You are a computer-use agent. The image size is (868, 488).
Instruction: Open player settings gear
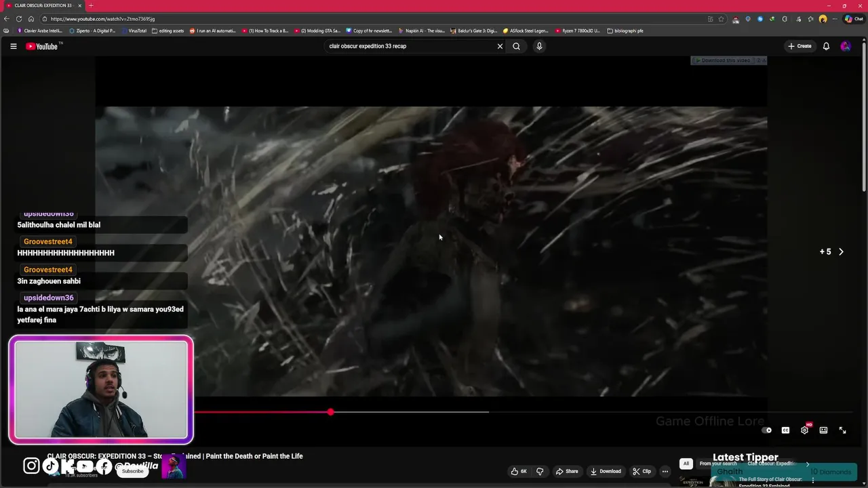(x=804, y=430)
